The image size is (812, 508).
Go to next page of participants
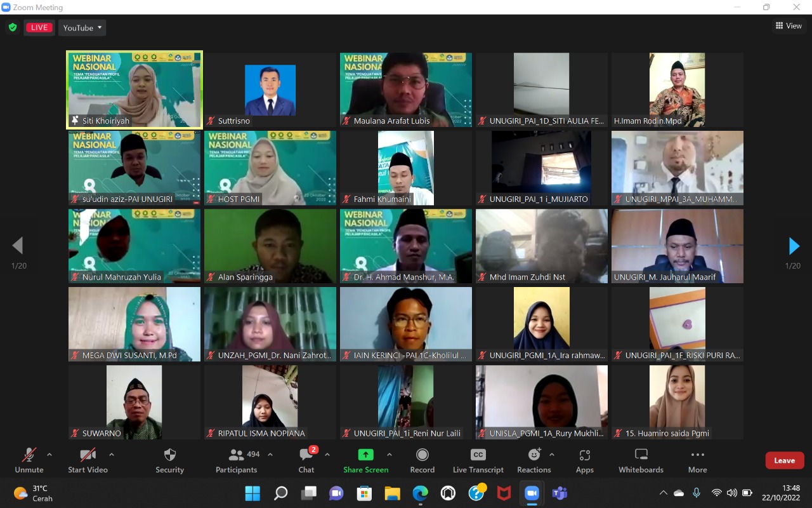pyautogui.click(x=794, y=246)
